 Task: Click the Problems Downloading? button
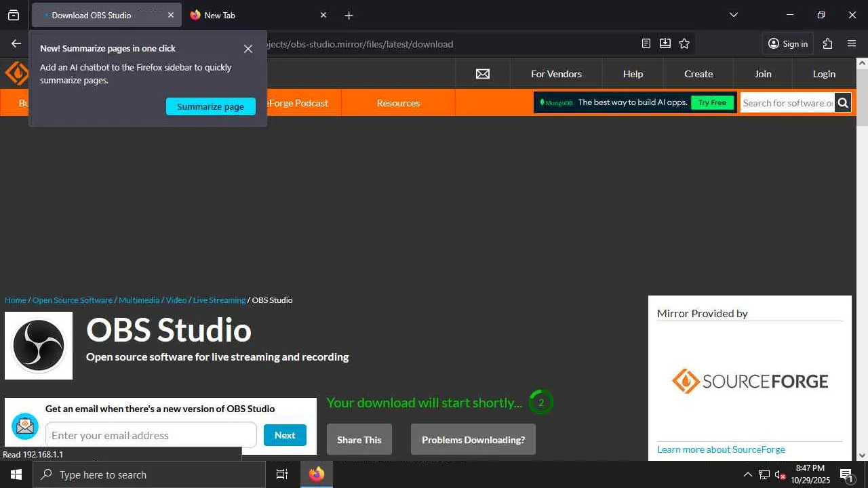click(473, 440)
